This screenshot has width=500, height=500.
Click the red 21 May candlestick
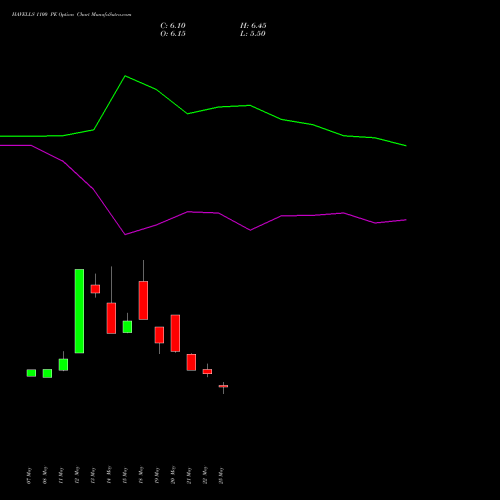coord(191,362)
